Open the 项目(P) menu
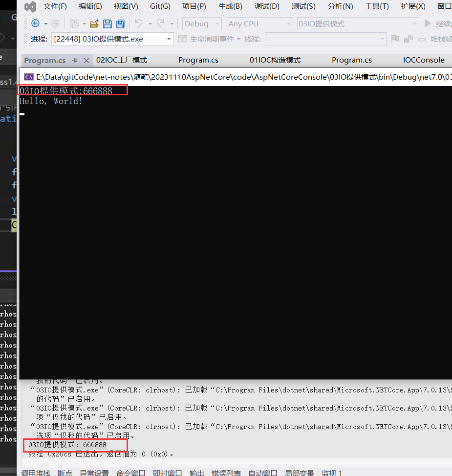The height and width of the screenshot is (476, 452). 194,6
